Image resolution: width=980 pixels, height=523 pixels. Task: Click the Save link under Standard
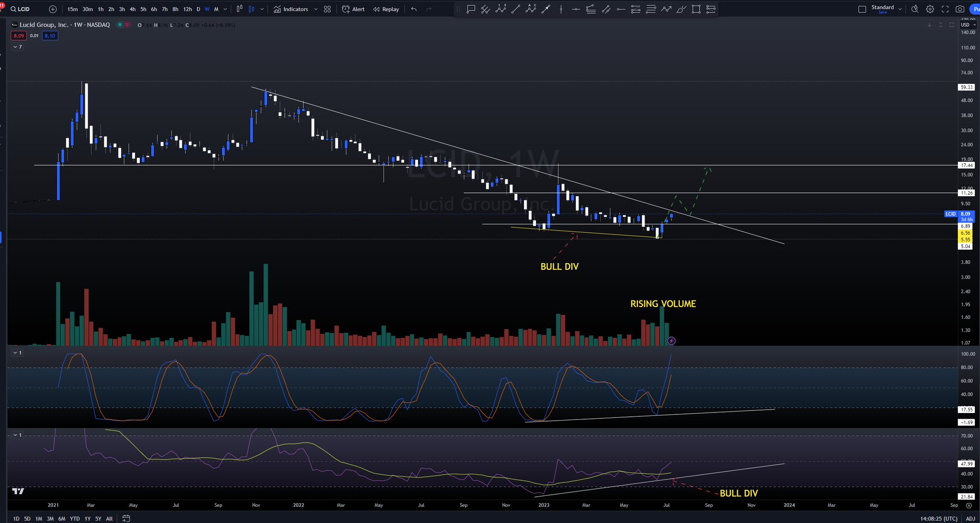coord(883,13)
